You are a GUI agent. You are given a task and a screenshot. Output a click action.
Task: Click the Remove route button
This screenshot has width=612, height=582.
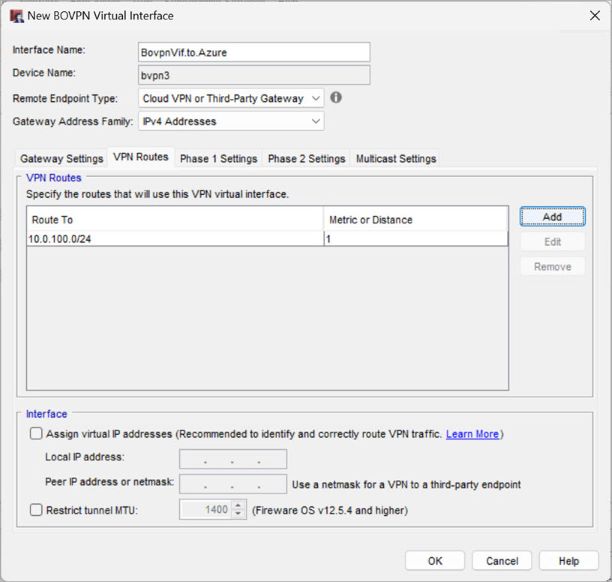point(552,267)
